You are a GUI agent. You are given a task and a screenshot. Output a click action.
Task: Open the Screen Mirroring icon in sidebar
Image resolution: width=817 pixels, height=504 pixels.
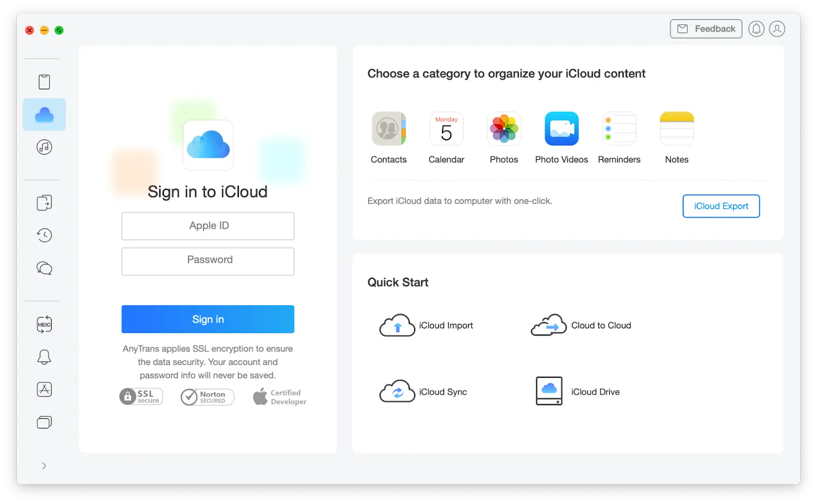coord(44,422)
